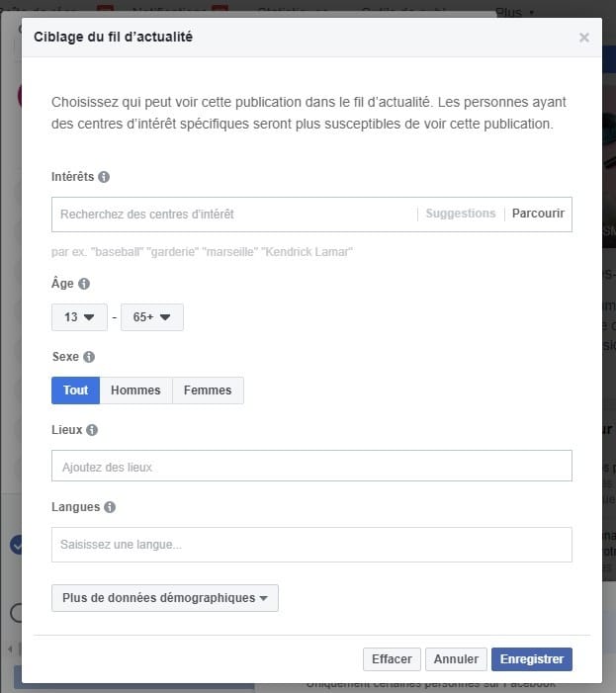
Task: Open the Parcourir interests browser
Action: click(x=538, y=214)
